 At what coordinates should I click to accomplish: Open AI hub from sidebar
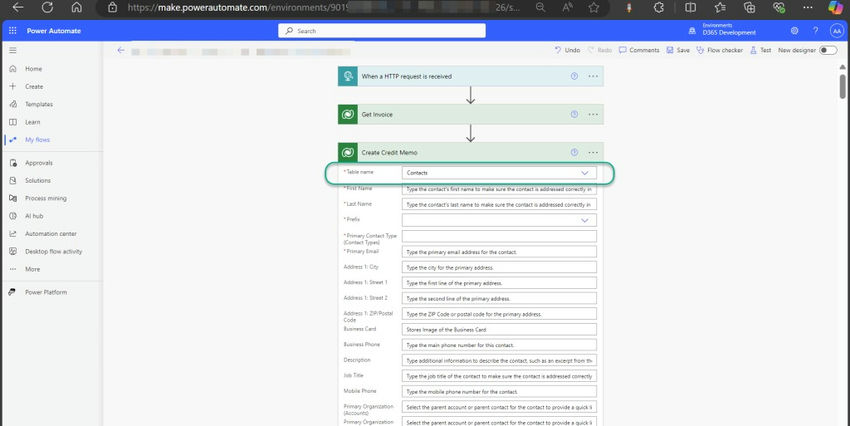(x=34, y=216)
